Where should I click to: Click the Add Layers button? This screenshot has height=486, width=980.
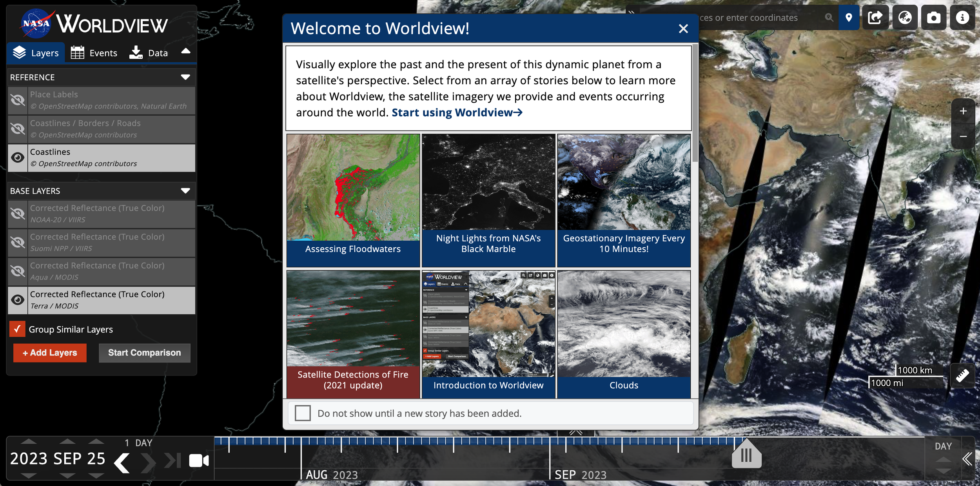(x=50, y=353)
